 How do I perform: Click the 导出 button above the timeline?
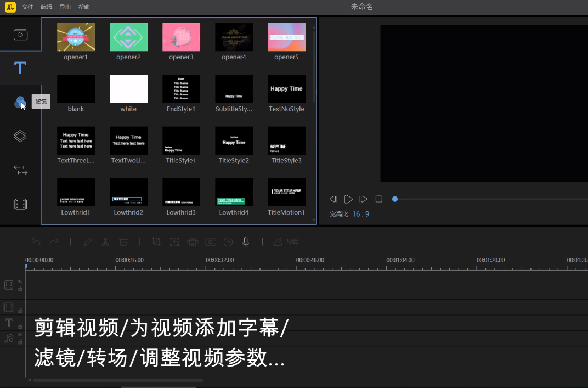click(x=286, y=241)
